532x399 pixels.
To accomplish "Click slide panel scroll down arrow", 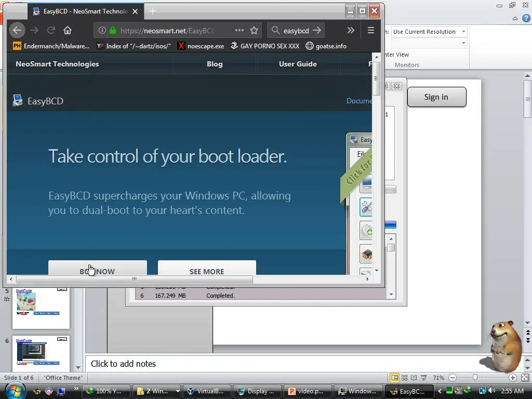I will [x=78, y=367].
